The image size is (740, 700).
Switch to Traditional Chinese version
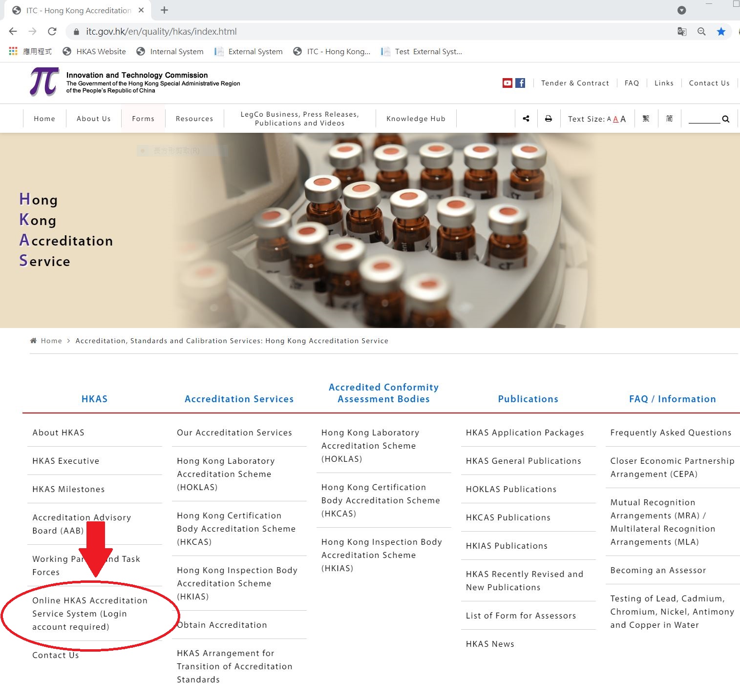[x=646, y=119]
